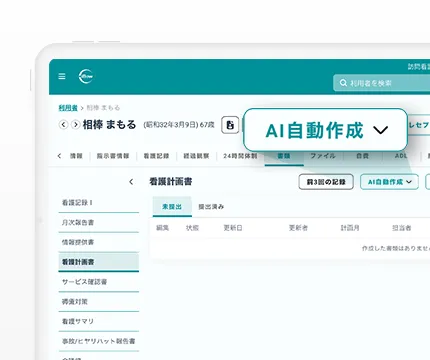Click the 更新日 column header

[233, 228]
